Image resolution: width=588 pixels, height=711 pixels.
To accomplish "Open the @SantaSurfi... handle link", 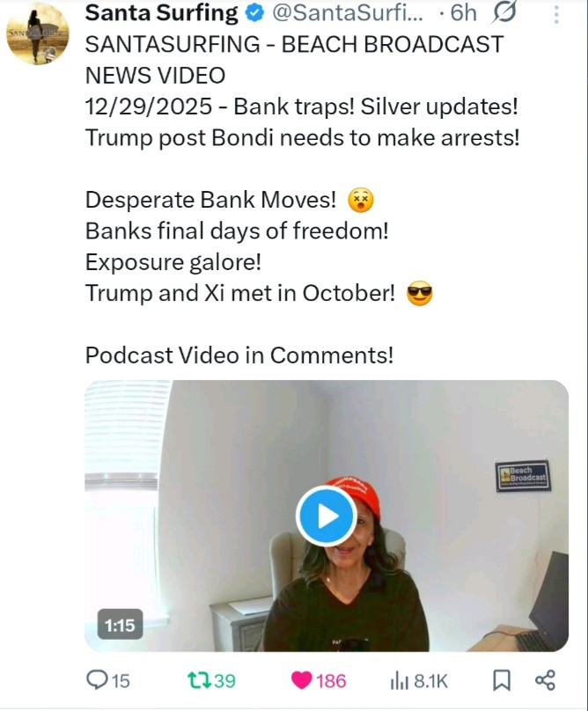I will (x=347, y=13).
